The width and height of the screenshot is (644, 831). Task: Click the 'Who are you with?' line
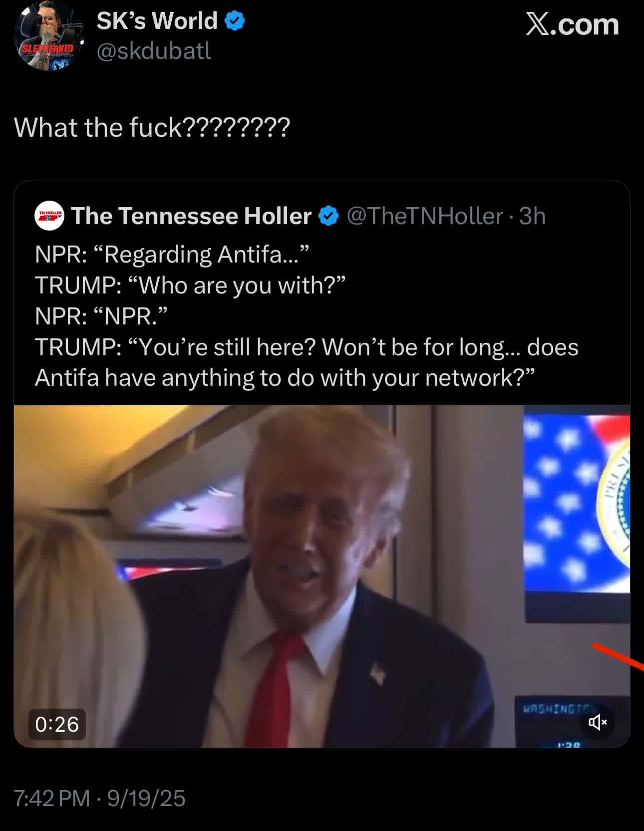coord(190,285)
